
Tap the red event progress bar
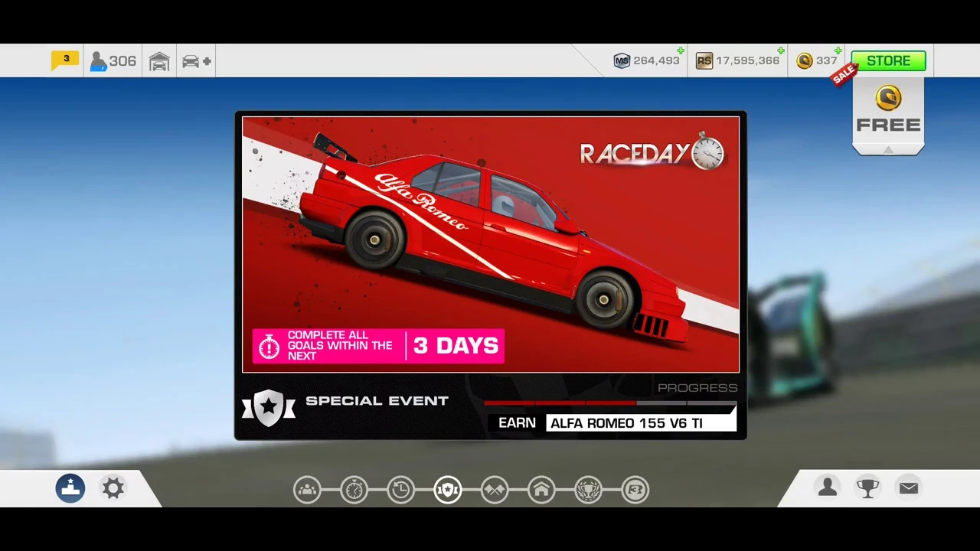point(610,403)
